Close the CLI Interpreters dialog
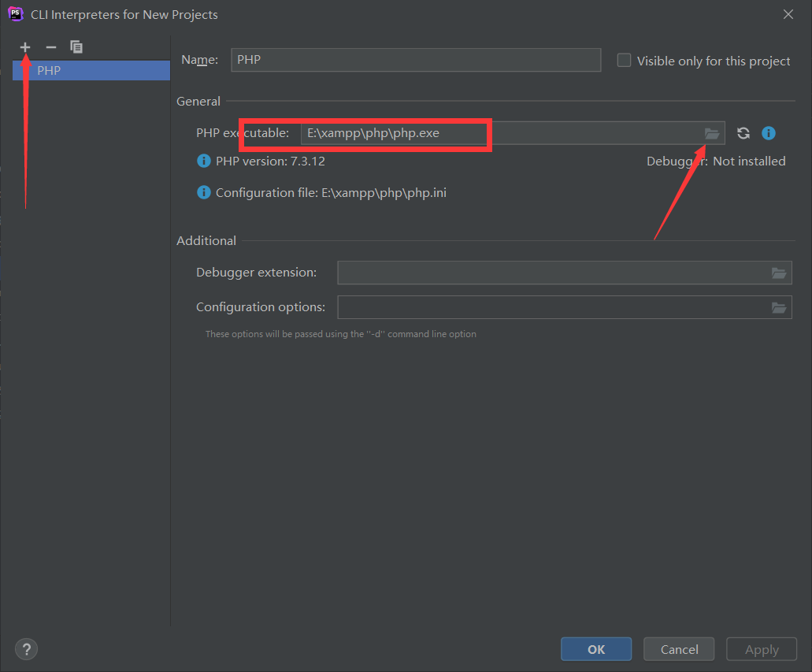Image resolution: width=812 pixels, height=672 pixels. [788, 14]
